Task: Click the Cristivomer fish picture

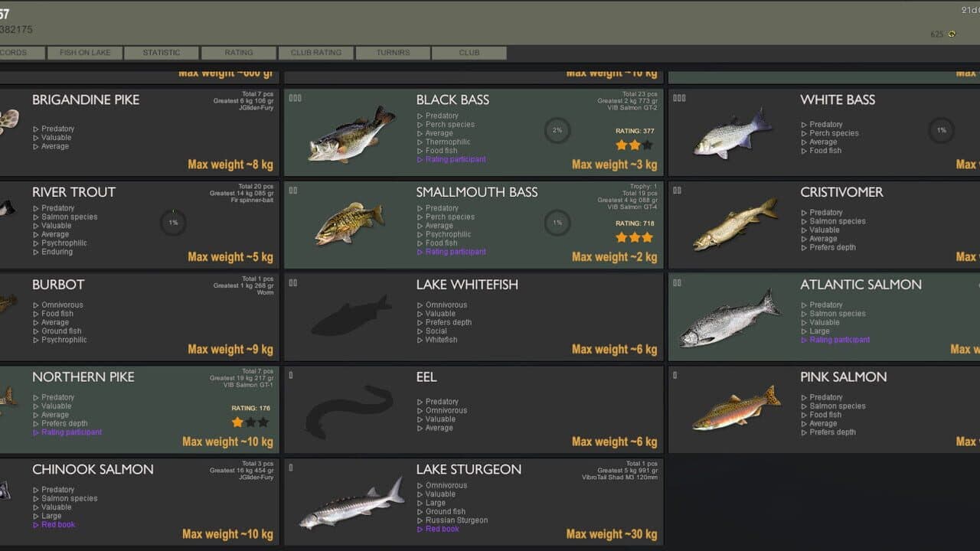Action: [735, 224]
